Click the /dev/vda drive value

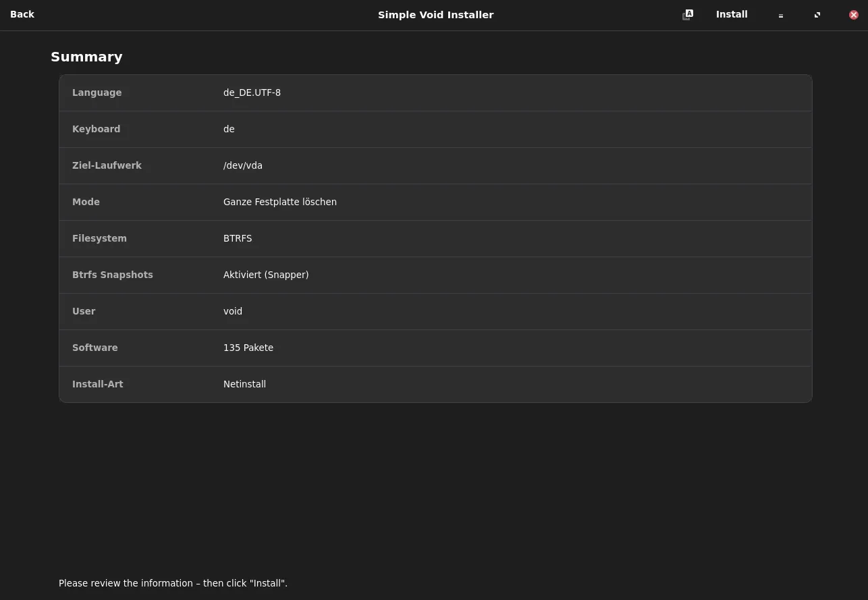click(x=243, y=165)
